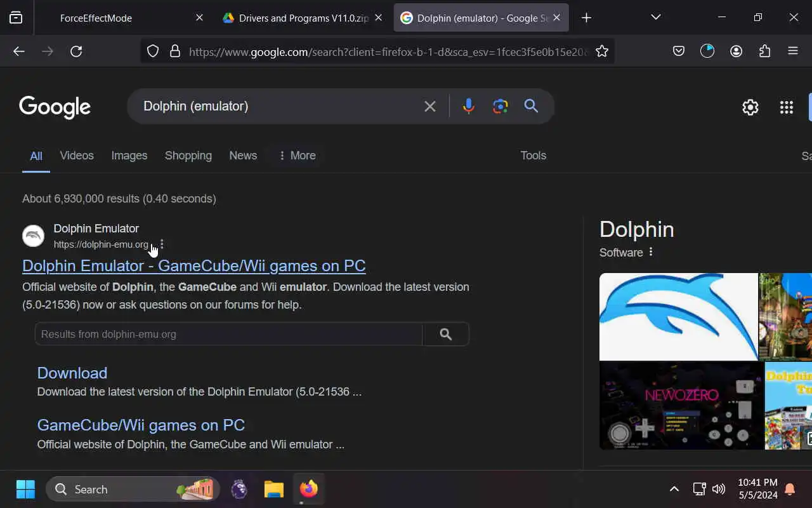Image resolution: width=812 pixels, height=508 pixels.
Task: Select the Images search filter
Action: pos(129,156)
